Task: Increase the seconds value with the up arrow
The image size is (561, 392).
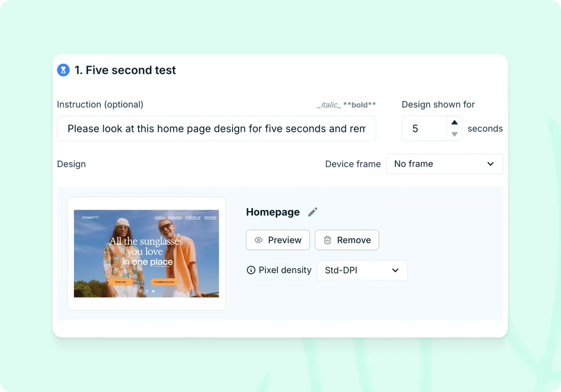Action: point(454,122)
